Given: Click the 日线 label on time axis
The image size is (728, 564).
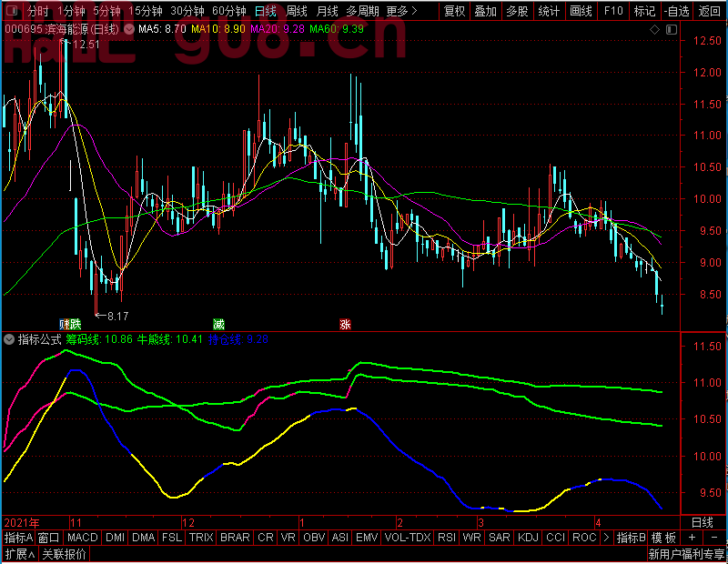Looking at the screenshot, I should [702, 523].
